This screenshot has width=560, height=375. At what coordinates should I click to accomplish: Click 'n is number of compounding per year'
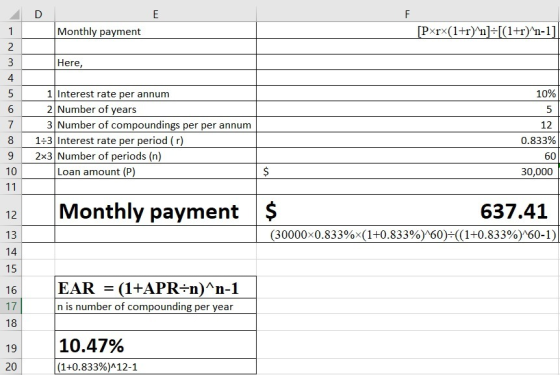pos(155,306)
